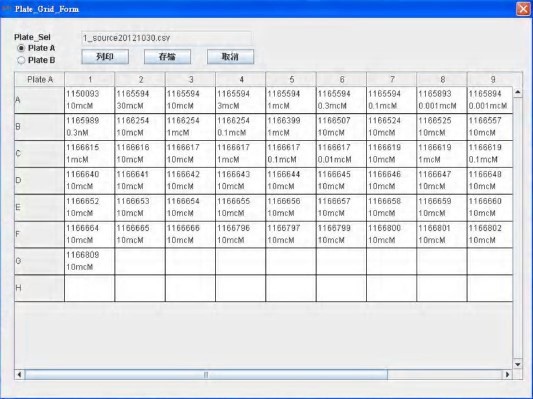Select cell 1166399 1mcM

coord(291,127)
